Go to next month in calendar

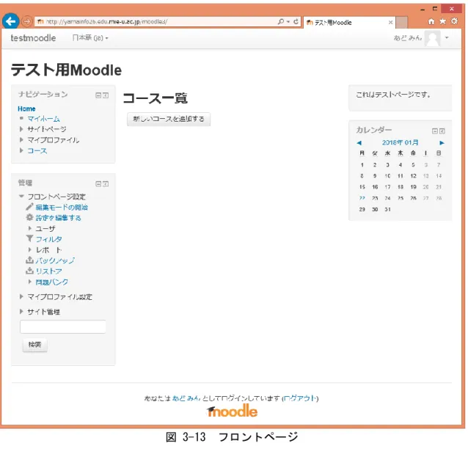(442, 143)
